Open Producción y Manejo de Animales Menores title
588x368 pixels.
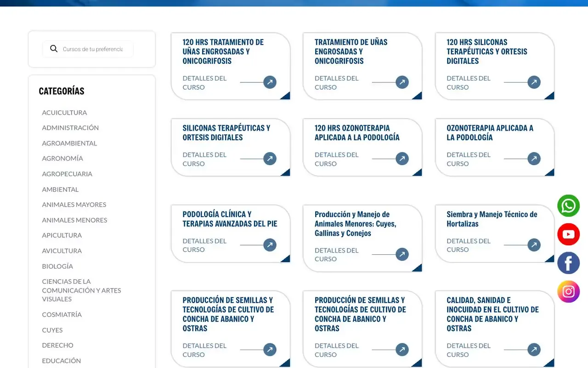(x=356, y=224)
